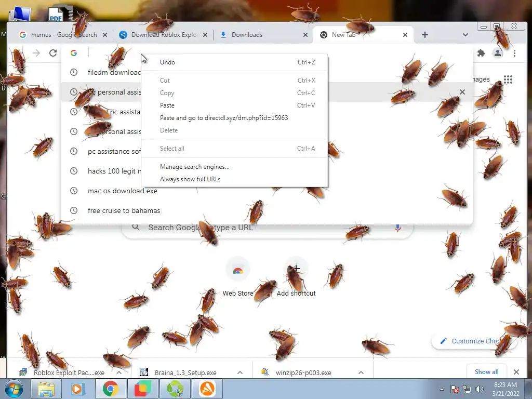
Task: Open the Chrome profile avatar icon
Action: tap(498, 53)
